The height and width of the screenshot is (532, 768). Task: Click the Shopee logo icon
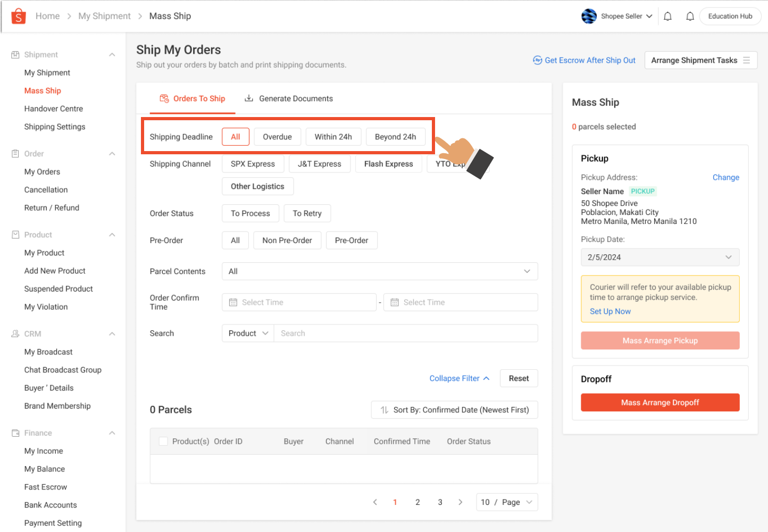19,16
